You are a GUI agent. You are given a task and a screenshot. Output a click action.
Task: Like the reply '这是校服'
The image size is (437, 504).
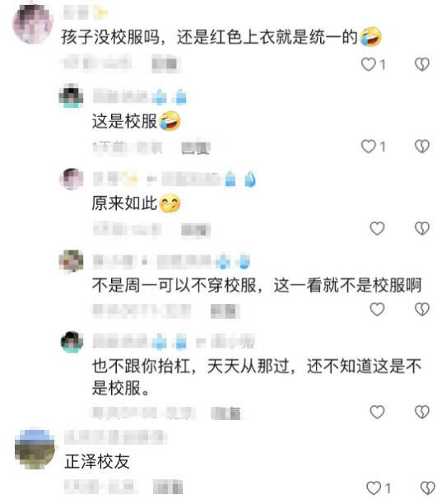point(369,147)
